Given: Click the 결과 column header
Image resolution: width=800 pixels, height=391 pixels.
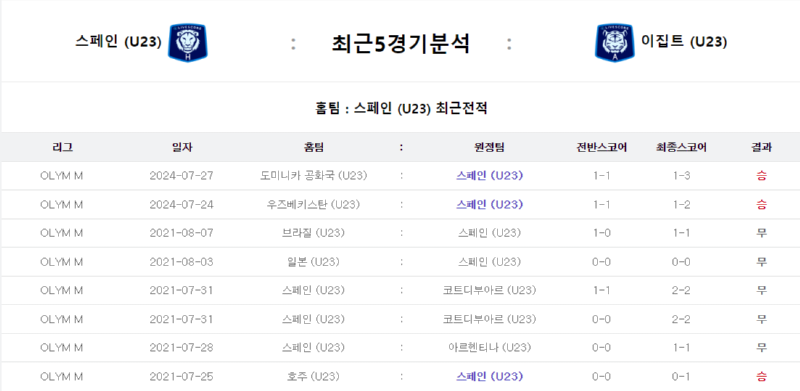Looking at the screenshot, I should (x=761, y=148).
